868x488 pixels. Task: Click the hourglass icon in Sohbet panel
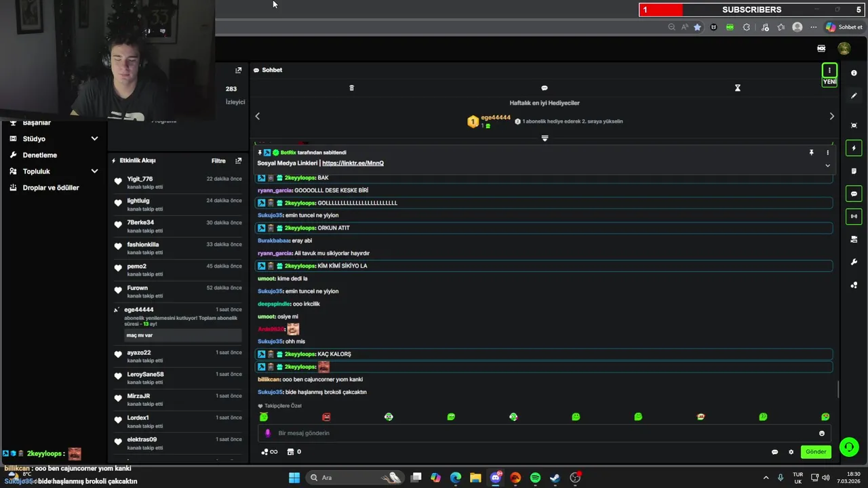click(x=738, y=88)
